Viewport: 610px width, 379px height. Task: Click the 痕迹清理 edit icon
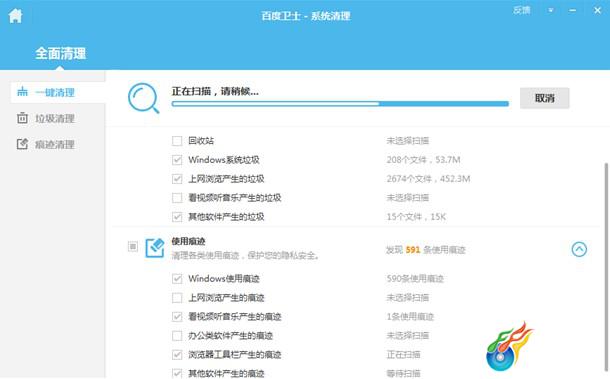(x=23, y=144)
